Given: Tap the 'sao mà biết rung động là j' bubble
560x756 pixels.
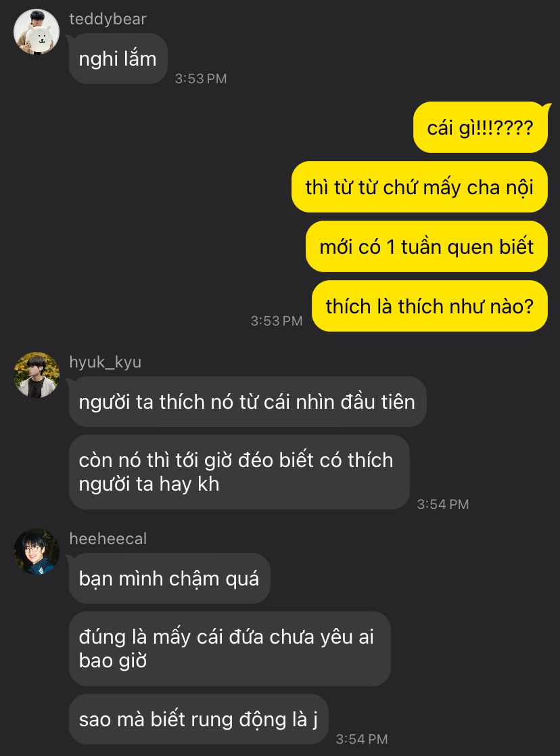Looking at the screenshot, I should [x=199, y=719].
